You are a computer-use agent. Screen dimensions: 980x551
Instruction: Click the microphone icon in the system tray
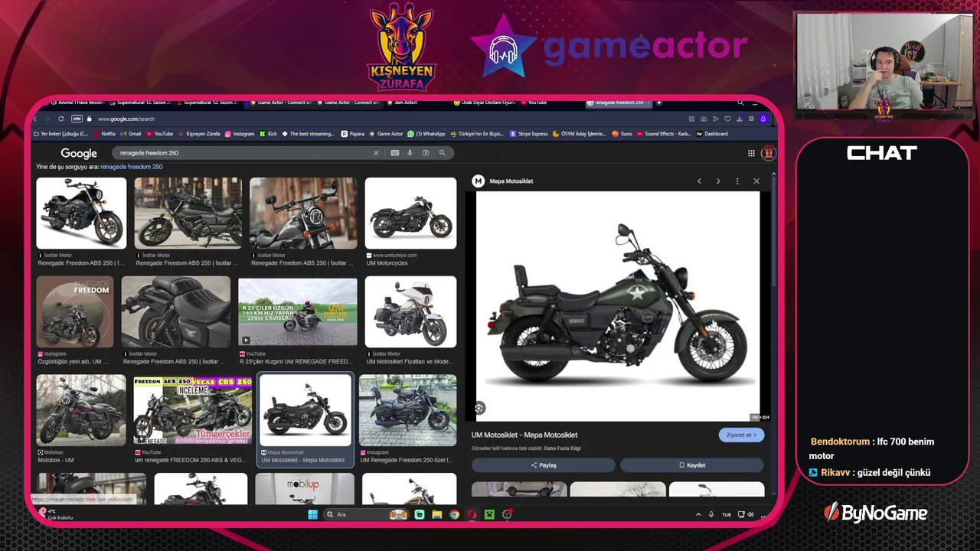[710, 514]
